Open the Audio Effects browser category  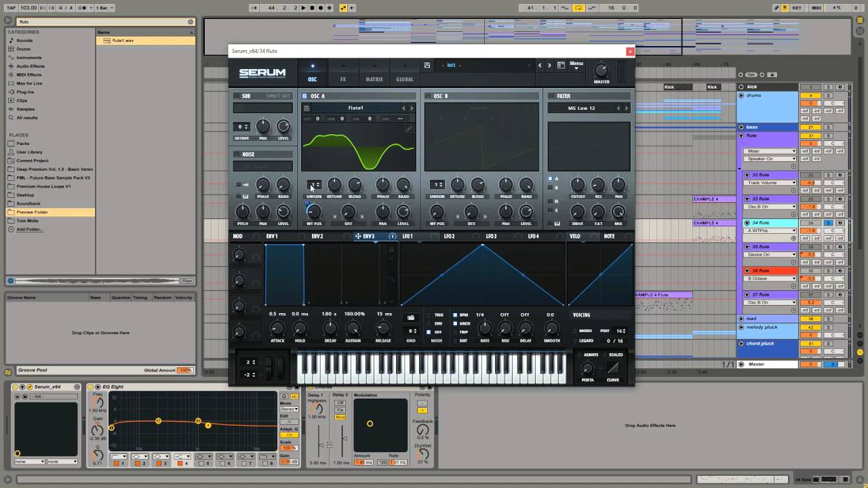pyautogui.click(x=31, y=66)
